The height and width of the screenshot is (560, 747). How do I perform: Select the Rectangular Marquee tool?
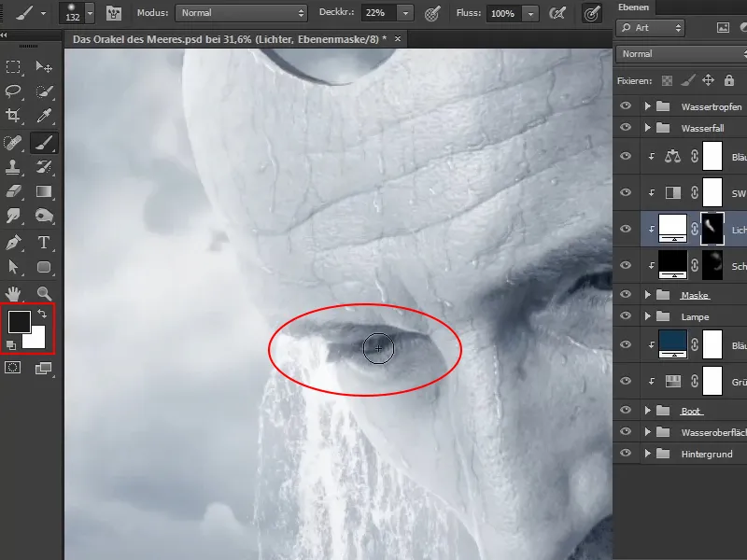point(13,66)
